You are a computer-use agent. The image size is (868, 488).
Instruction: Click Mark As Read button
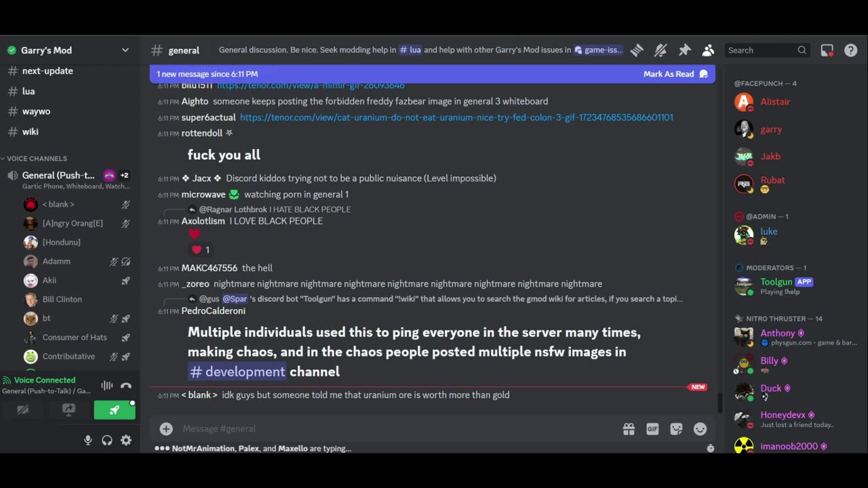point(675,74)
